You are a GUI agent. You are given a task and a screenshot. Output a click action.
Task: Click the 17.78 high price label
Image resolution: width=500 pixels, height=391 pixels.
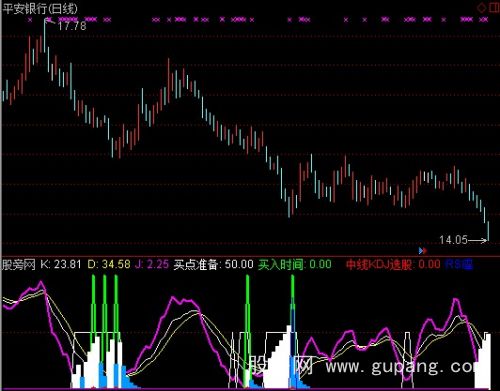click(72, 26)
